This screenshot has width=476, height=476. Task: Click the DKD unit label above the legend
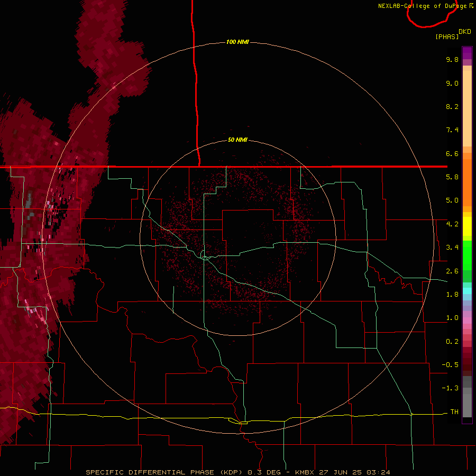pos(465,31)
